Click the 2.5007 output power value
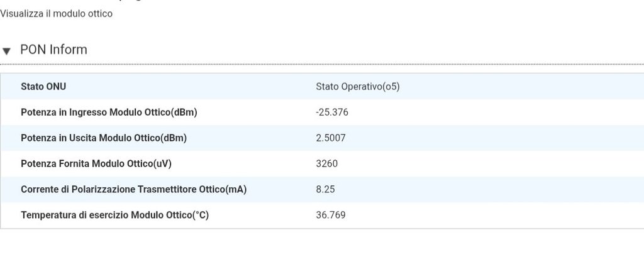This screenshot has width=644, height=279. 331,138
